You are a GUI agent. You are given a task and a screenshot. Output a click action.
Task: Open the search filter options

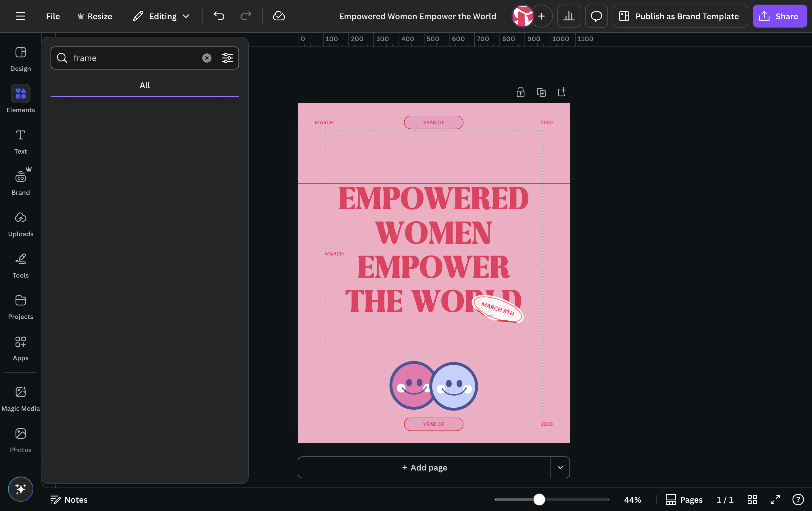228,58
